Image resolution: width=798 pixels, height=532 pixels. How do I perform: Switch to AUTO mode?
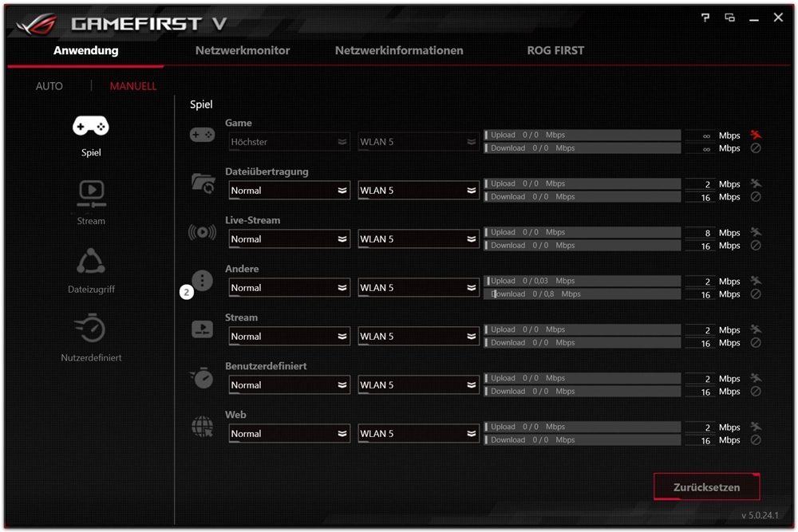tap(49, 86)
